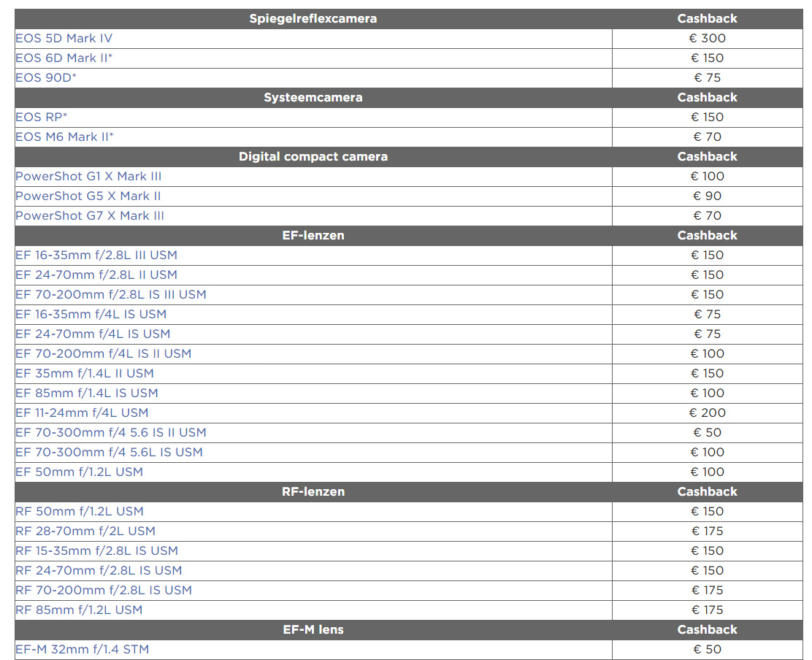The image size is (812, 660).
Task: Select PowerShot G5 X Mark II link
Action: point(88,196)
